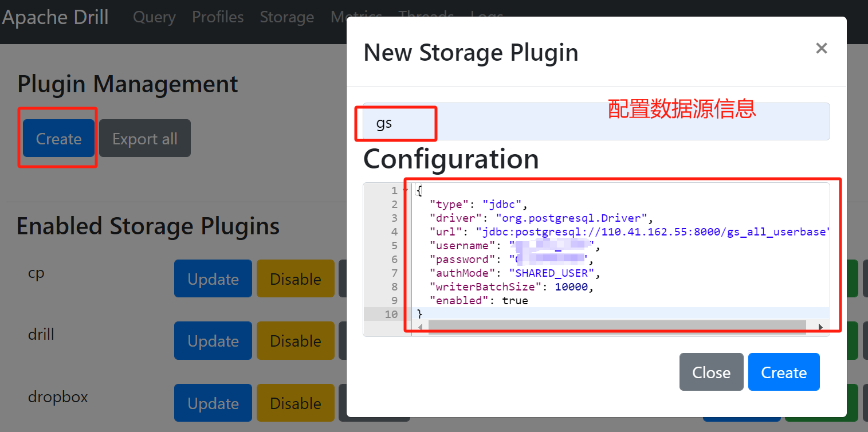Open the Query menu item
868x432 pixels.
click(154, 17)
